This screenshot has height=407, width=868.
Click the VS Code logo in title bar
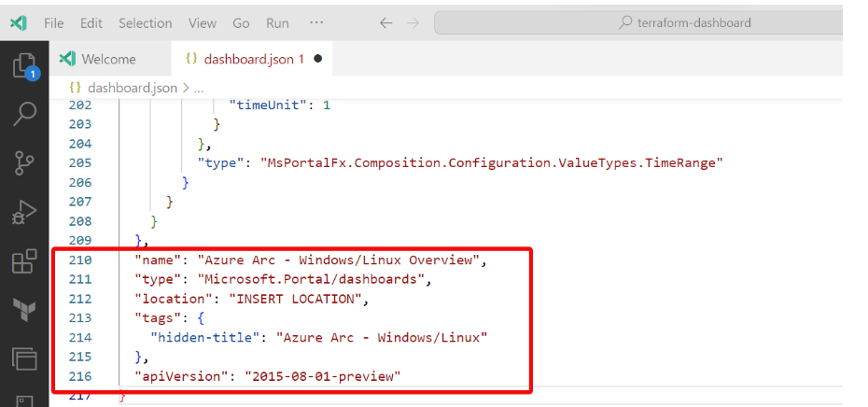[x=19, y=23]
